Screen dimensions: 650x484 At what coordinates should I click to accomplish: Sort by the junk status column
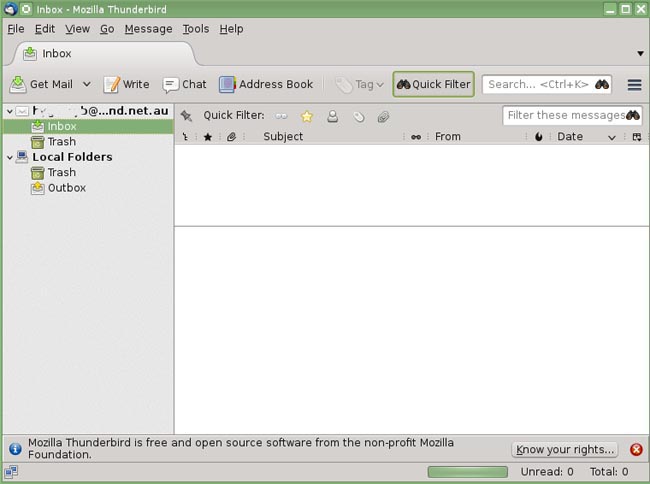[538, 137]
